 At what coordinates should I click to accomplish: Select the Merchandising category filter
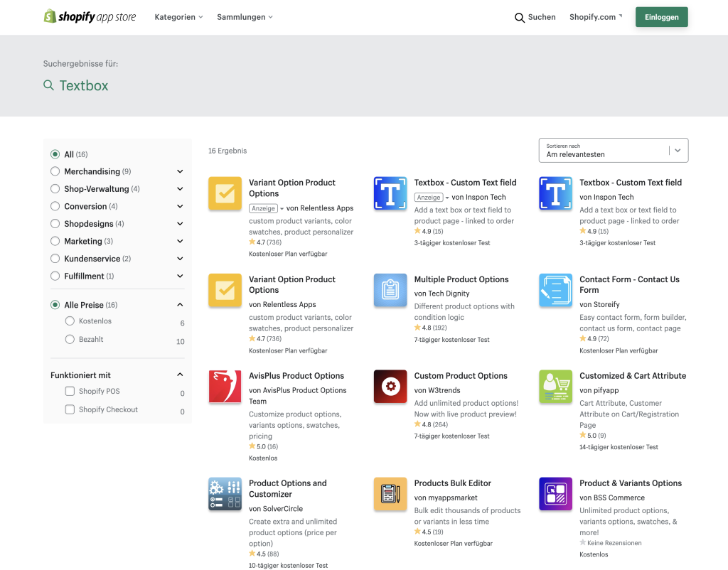55,171
